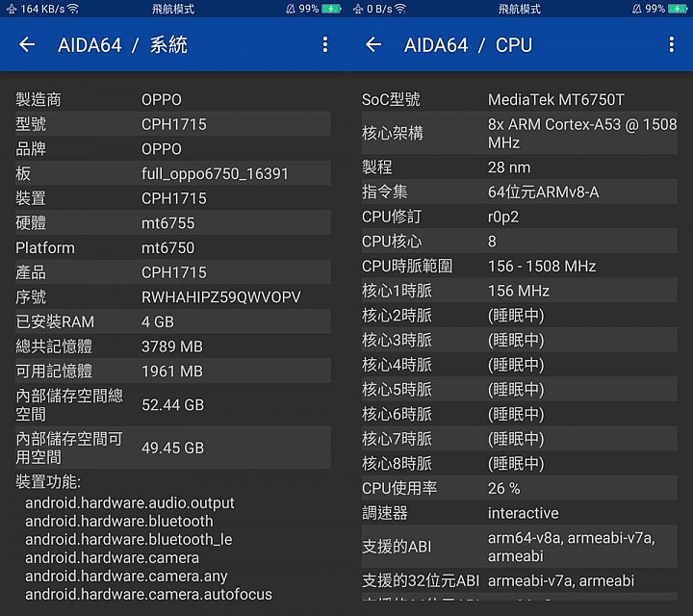693x616 pixels.
Task: Select the 支援的ABI row
Action: click(x=520, y=547)
